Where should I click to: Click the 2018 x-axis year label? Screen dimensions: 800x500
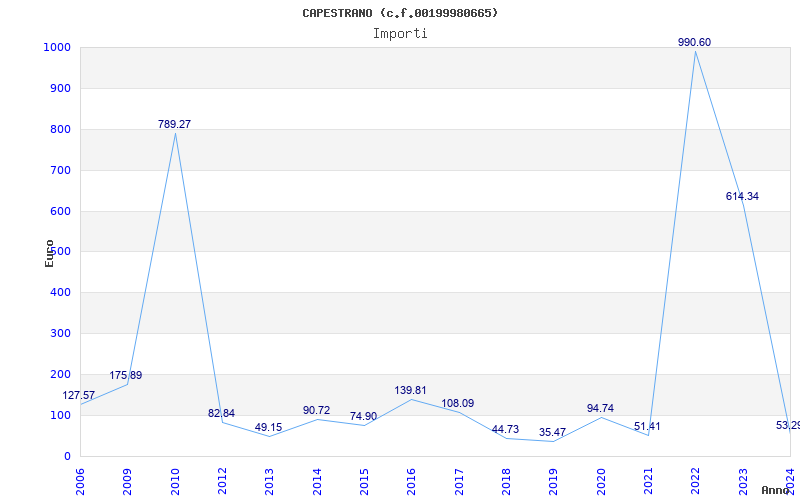pos(506,482)
